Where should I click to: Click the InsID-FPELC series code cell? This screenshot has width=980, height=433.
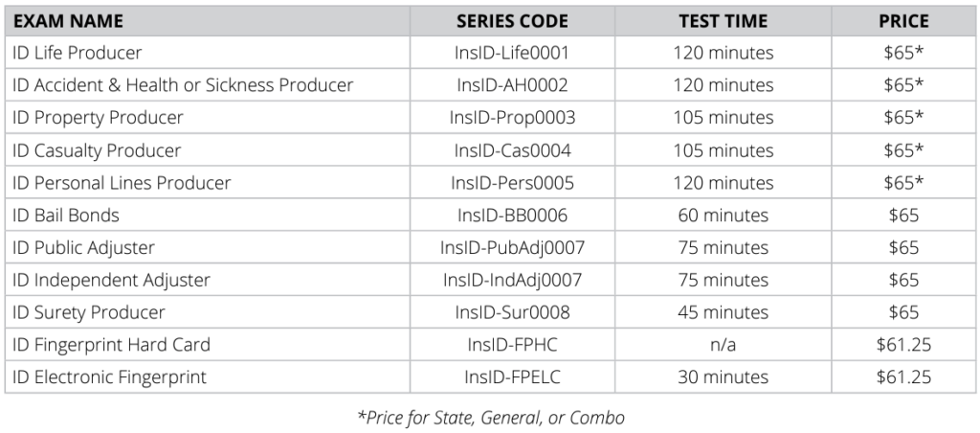point(512,377)
